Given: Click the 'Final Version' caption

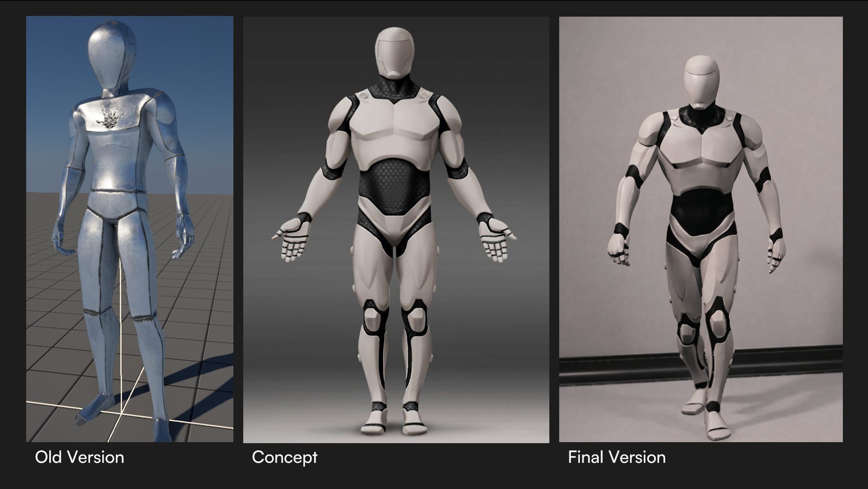Looking at the screenshot, I should click(617, 457).
